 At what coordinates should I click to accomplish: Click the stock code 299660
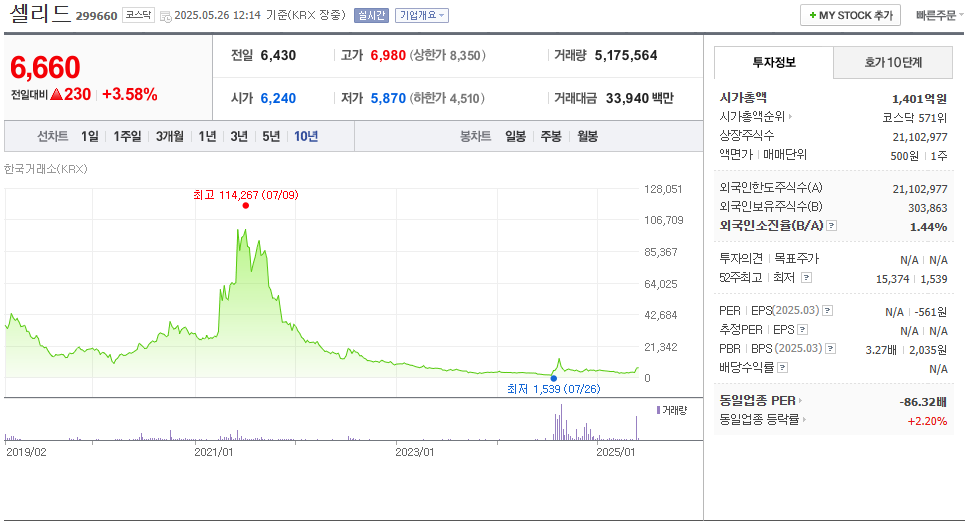(x=96, y=16)
